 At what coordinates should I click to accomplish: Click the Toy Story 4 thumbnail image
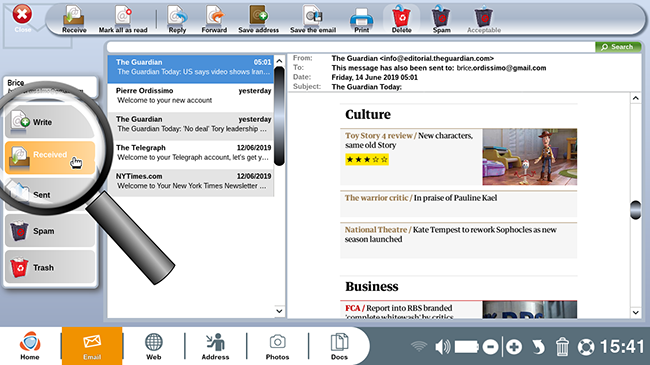point(529,157)
